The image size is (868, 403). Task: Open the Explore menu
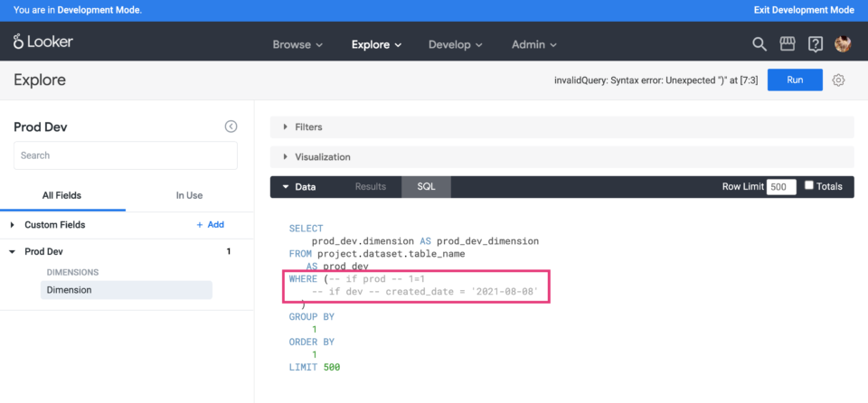click(376, 45)
